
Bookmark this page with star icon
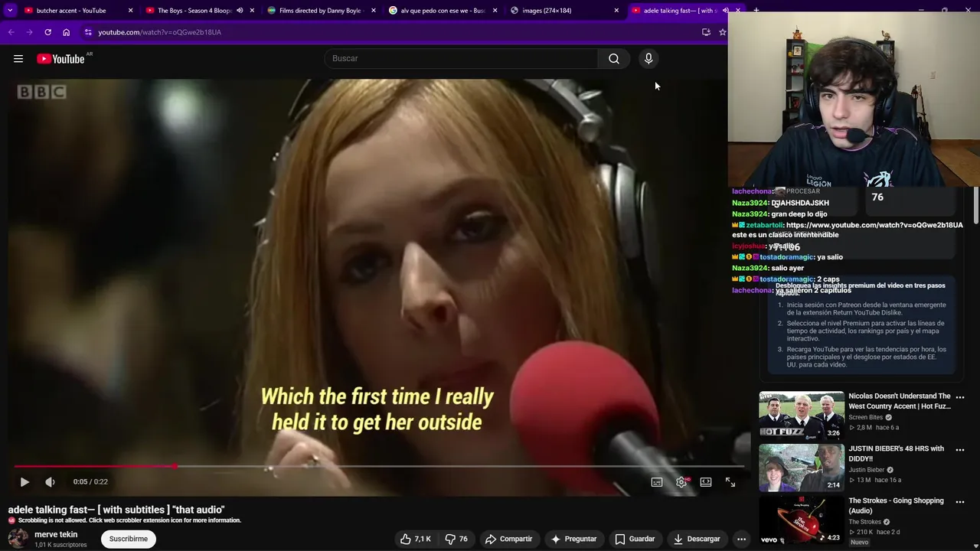point(722,32)
